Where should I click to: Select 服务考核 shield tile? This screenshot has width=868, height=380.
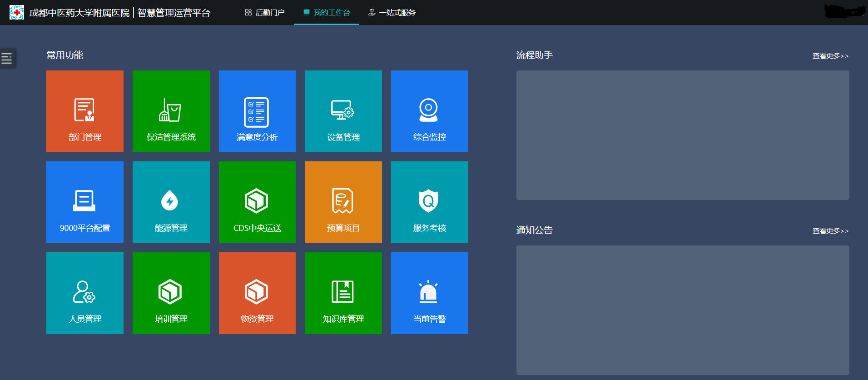point(430,202)
